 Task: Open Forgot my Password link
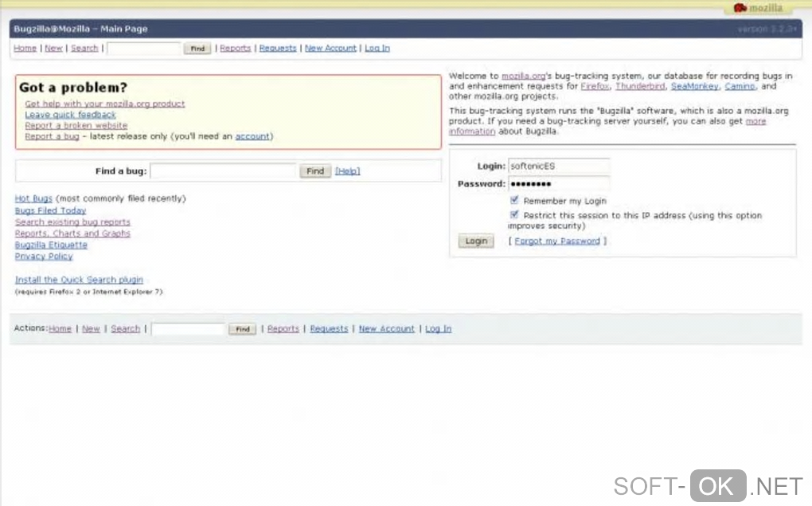(x=557, y=241)
